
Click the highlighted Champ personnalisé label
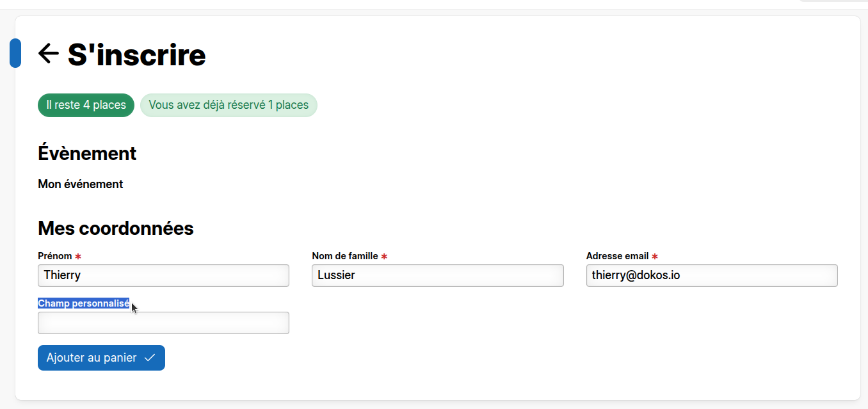[x=84, y=303]
